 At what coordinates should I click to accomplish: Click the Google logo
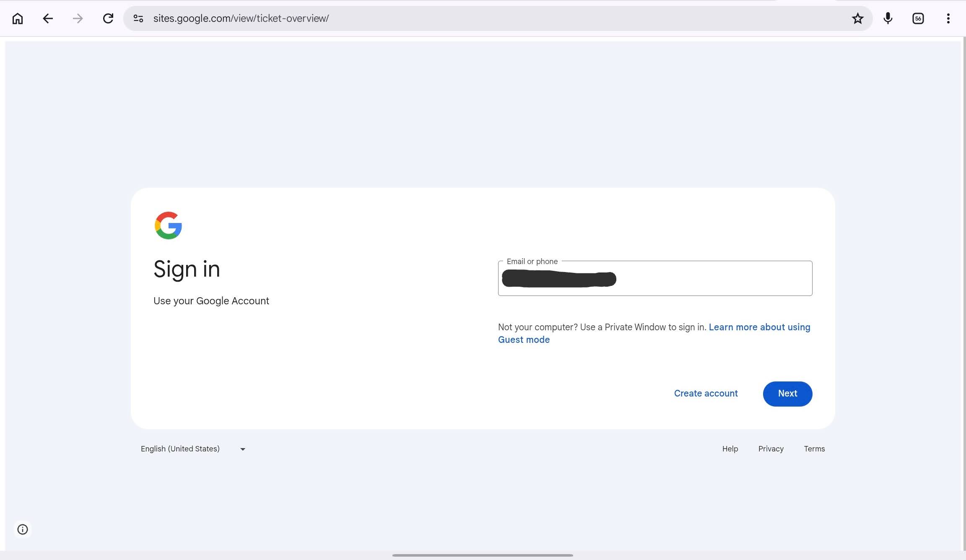click(x=168, y=226)
